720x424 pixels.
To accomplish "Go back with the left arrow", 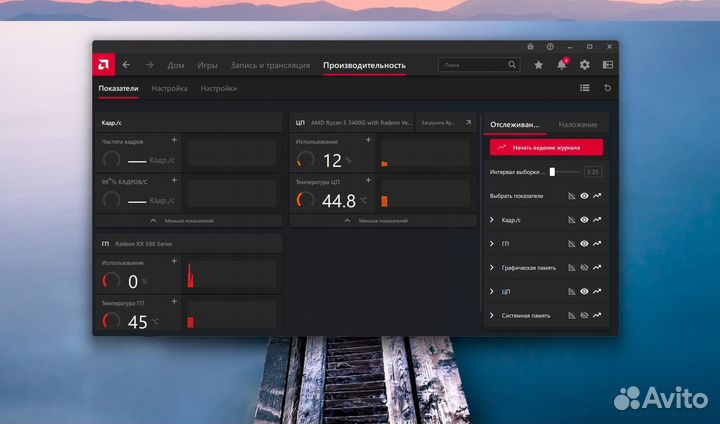I will click(x=126, y=65).
